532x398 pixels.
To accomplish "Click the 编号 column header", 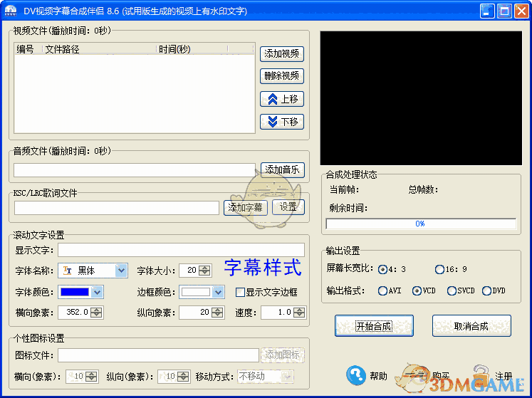I will pos(28,49).
